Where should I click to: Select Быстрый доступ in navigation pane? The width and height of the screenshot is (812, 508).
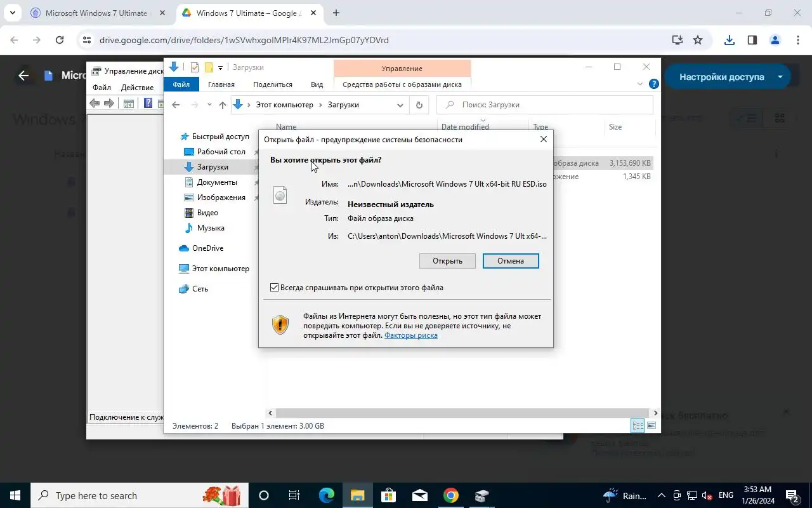coord(220,137)
